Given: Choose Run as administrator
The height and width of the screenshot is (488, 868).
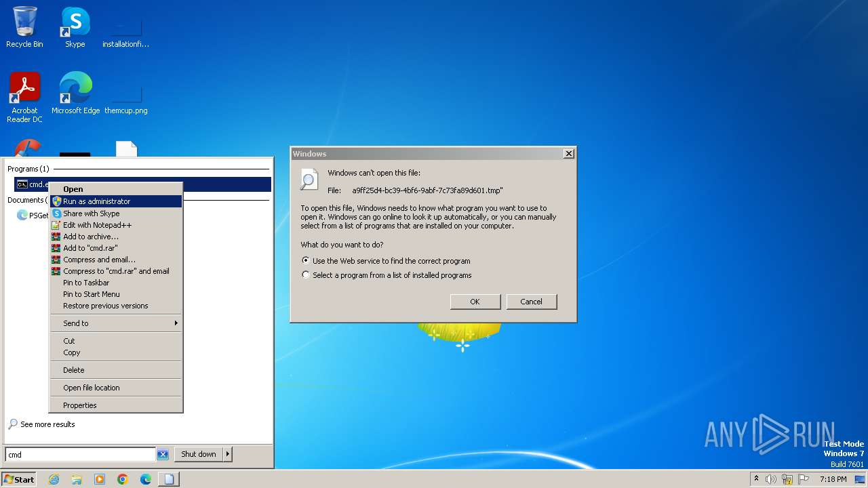Looking at the screenshot, I should pyautogui.click(x=116, y=201).
